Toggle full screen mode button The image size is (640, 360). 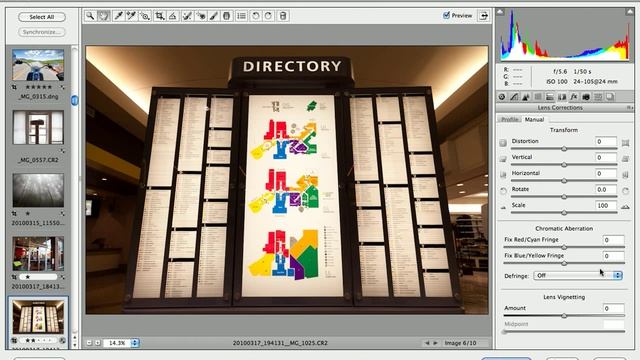pyautogui.click(x=484, y=16)
